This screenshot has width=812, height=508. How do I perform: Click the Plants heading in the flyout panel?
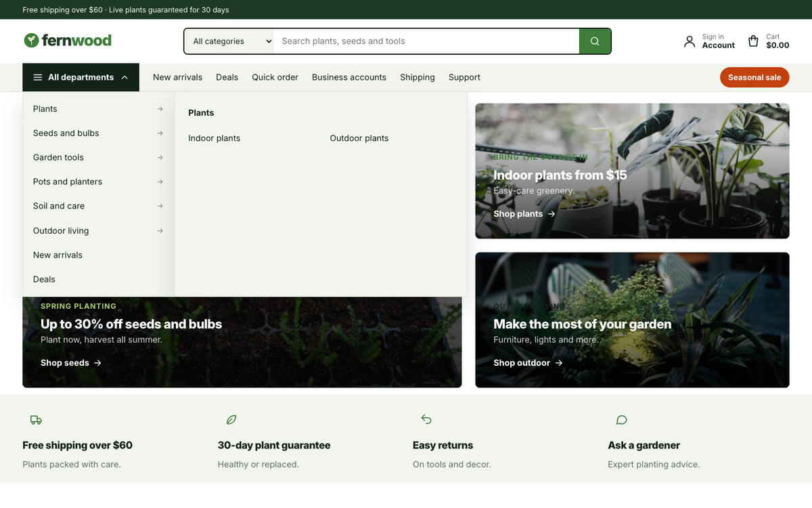click(201, 113)
